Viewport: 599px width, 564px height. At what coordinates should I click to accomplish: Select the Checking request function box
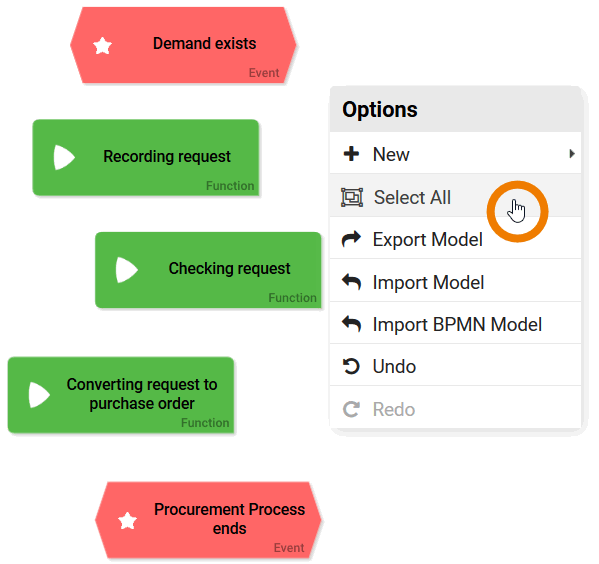tap(208, 270)
